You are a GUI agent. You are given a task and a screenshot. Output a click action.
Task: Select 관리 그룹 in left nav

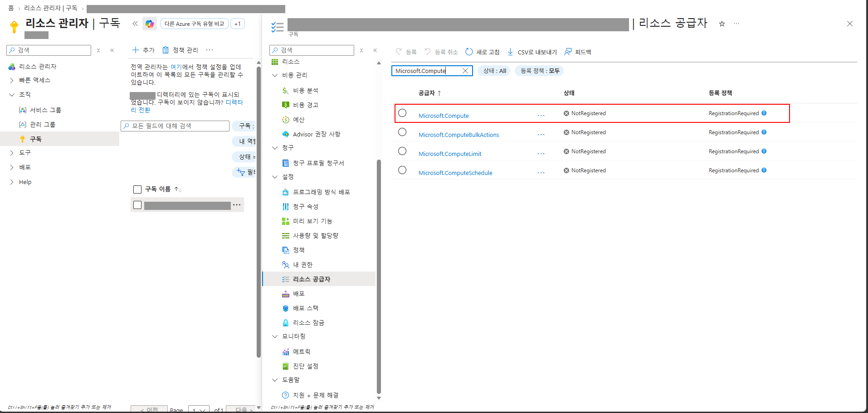pyautogui.click(x=42, y=125)
